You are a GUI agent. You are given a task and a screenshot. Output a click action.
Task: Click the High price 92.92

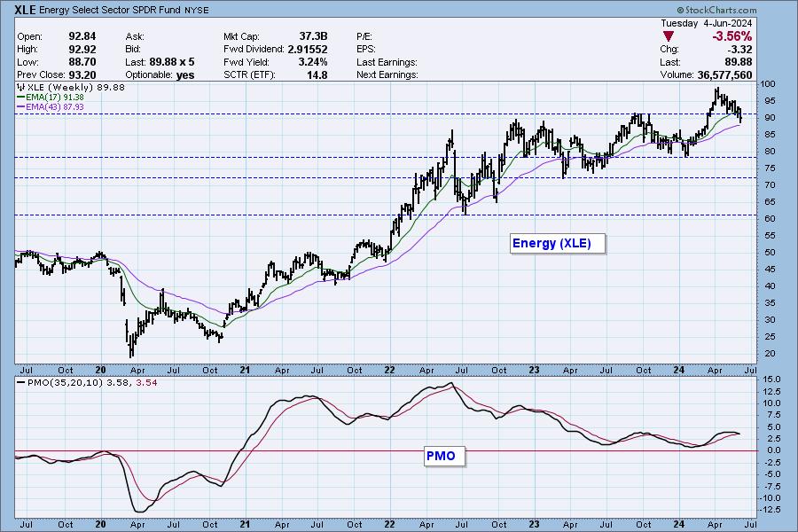pos(82,50)
